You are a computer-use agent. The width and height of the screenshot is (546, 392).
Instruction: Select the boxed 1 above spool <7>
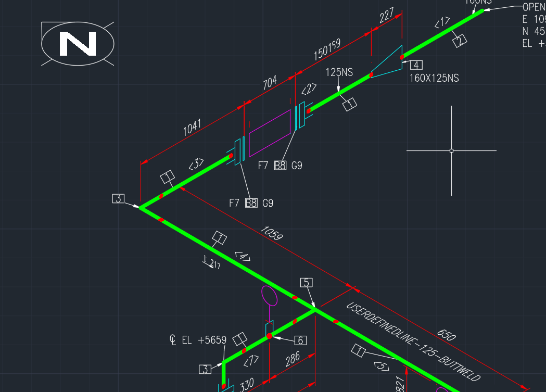click(239, 339)
